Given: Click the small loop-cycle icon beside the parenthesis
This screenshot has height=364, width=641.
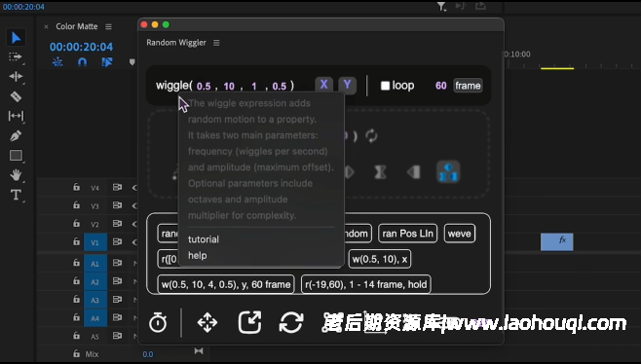Looking at the screenshot, I should [371, 135].
